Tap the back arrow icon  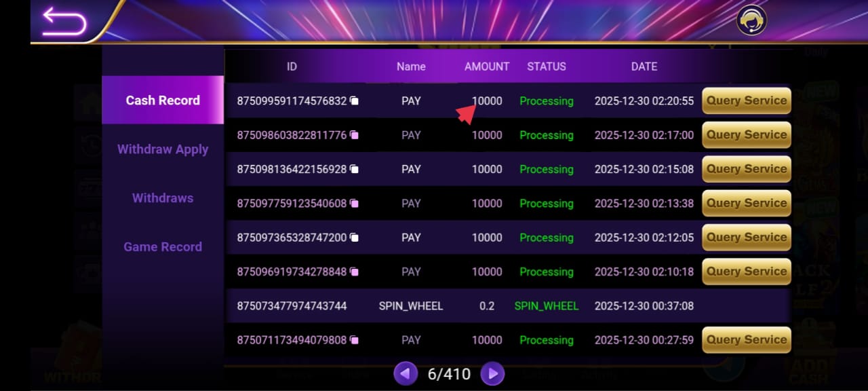click(64, 22)
